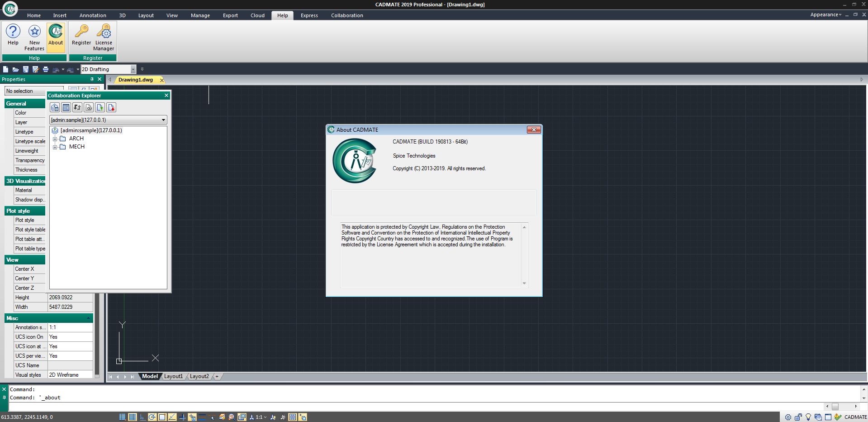Print the drawing using printer icon
This screenshot has width=868, height=422.
(45, 69)
